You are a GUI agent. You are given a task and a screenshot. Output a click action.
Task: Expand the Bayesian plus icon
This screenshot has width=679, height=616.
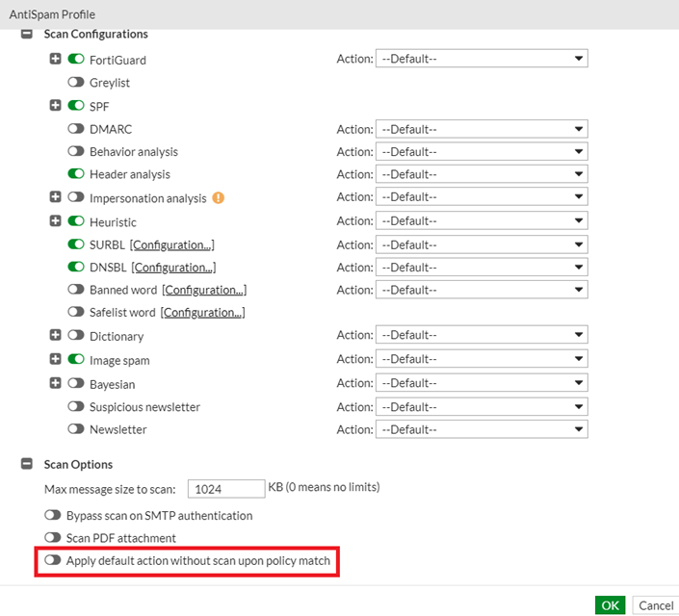coord(56,383)
